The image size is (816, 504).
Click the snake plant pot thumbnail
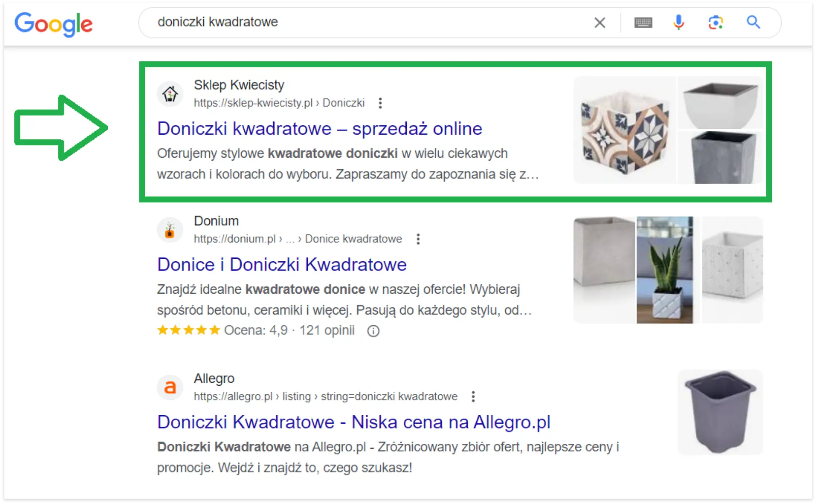click(x=664, y=270)
